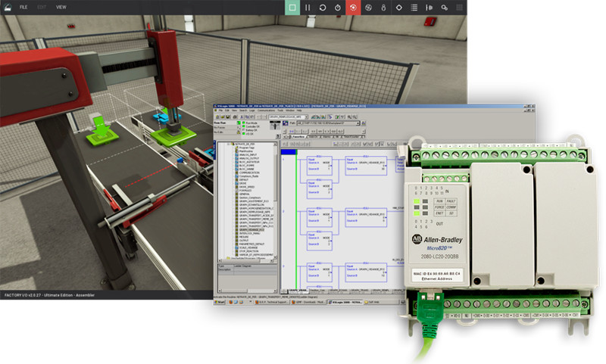Open the RSLogix Tools menu
Image resolution: width=606 pixels, height=364 pixels.
coord(280,110)
